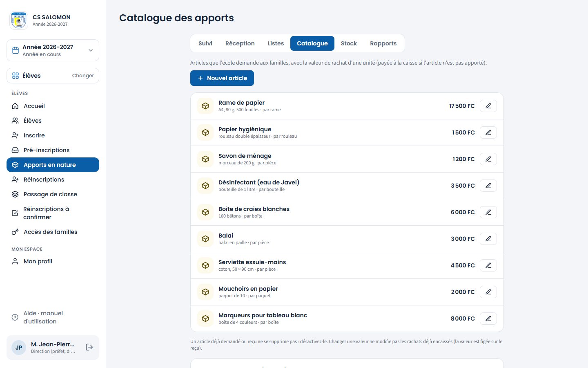This screenshot has width=588, height=368.
Task: Open the Listes tab
Action: tap(276, 43)
